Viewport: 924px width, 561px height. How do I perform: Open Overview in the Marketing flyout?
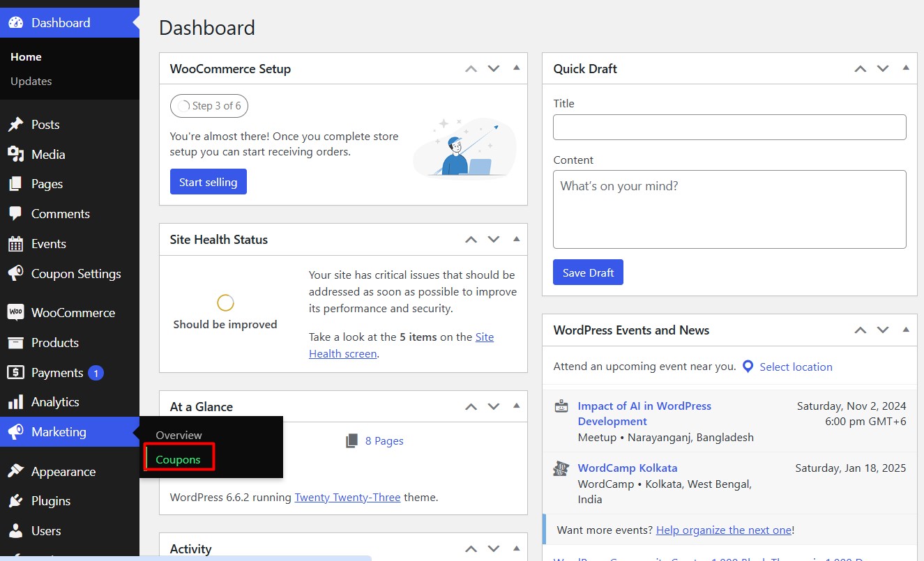click(x=179, y=436)
